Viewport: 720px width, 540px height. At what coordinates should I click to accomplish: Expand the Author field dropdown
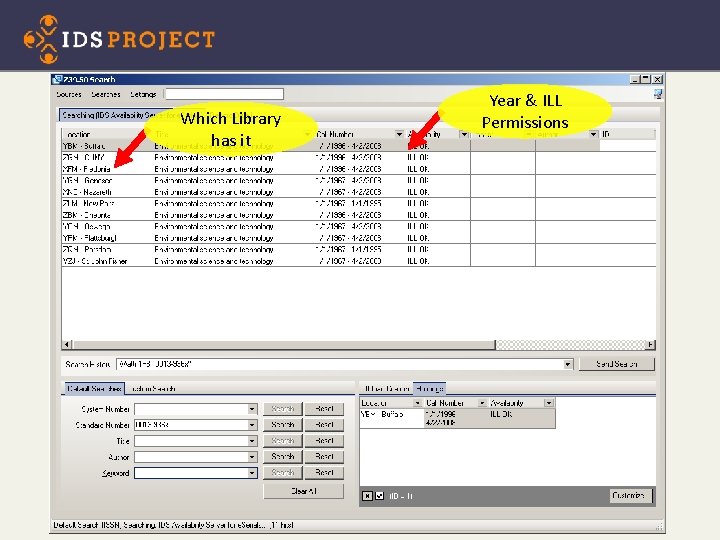click(252, 457)
